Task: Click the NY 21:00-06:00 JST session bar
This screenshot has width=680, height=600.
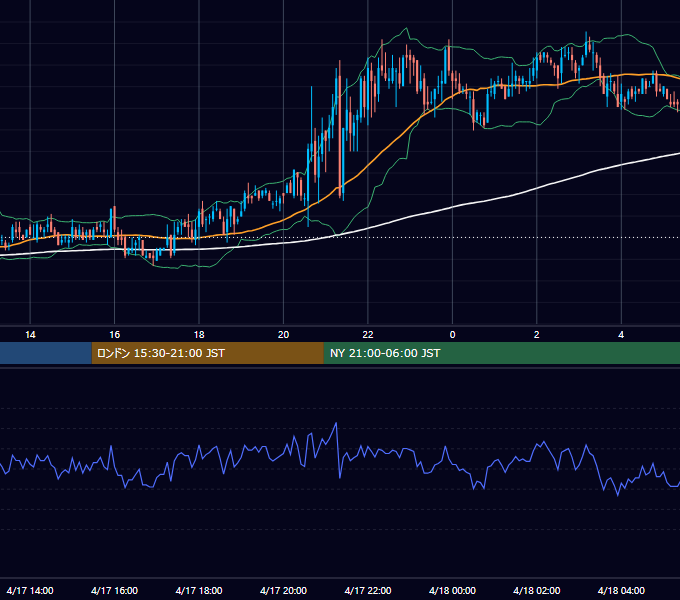Action: [x=502, y=353]
